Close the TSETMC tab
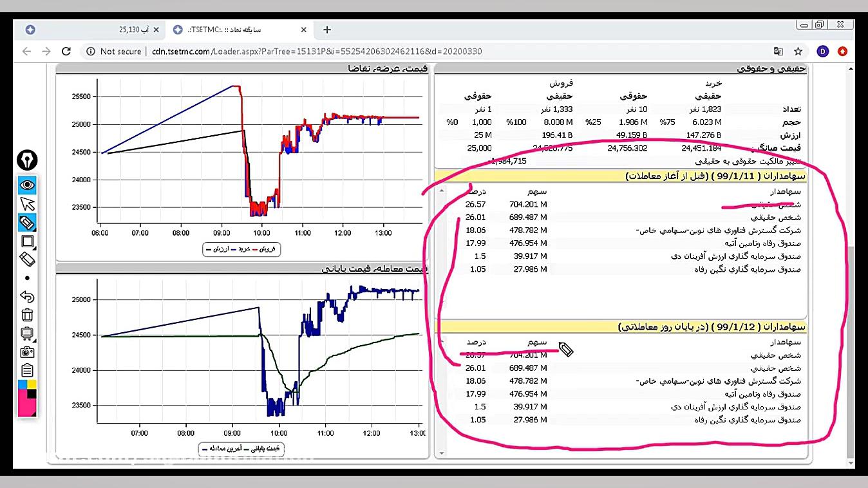 [x=303, y=30]
